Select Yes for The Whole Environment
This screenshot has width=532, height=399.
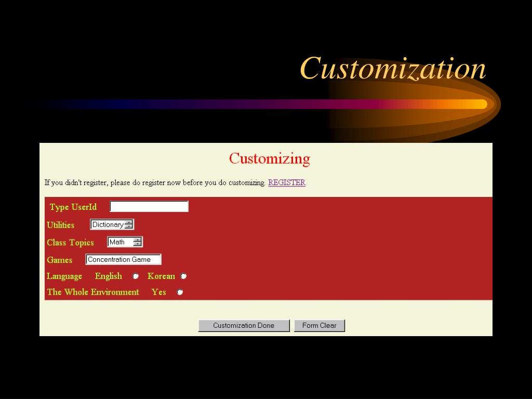point(180,292)
